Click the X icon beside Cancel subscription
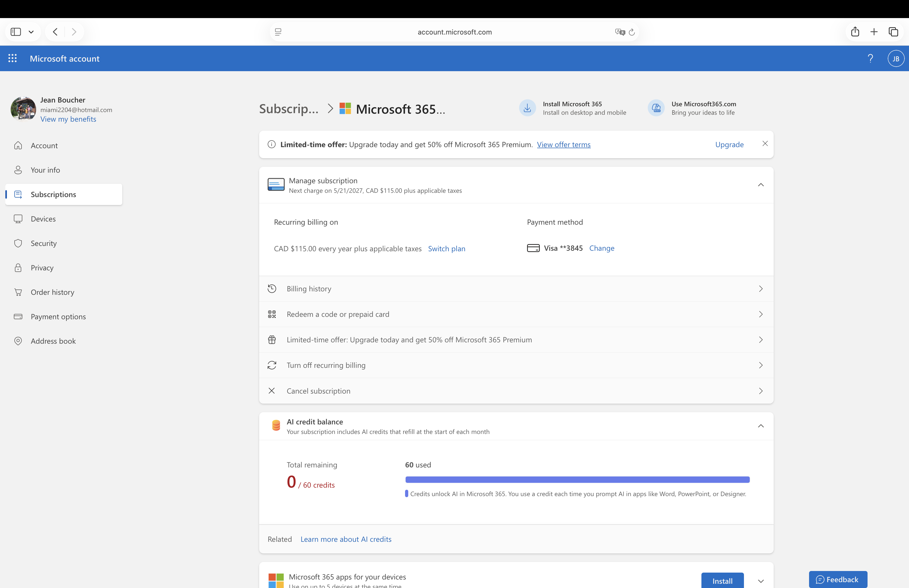909x588 pixels. tap(272, 391)
